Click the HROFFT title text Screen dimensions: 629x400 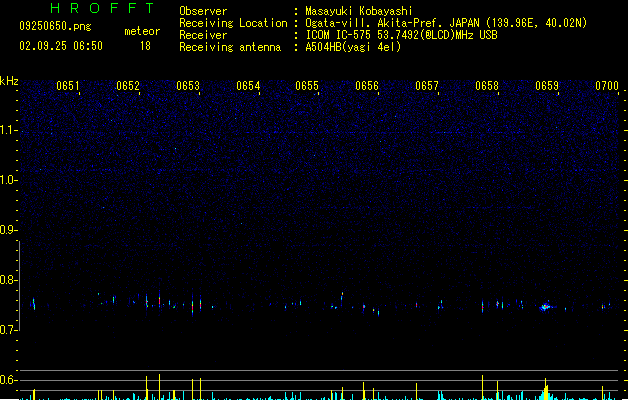(x=102, y=8)
